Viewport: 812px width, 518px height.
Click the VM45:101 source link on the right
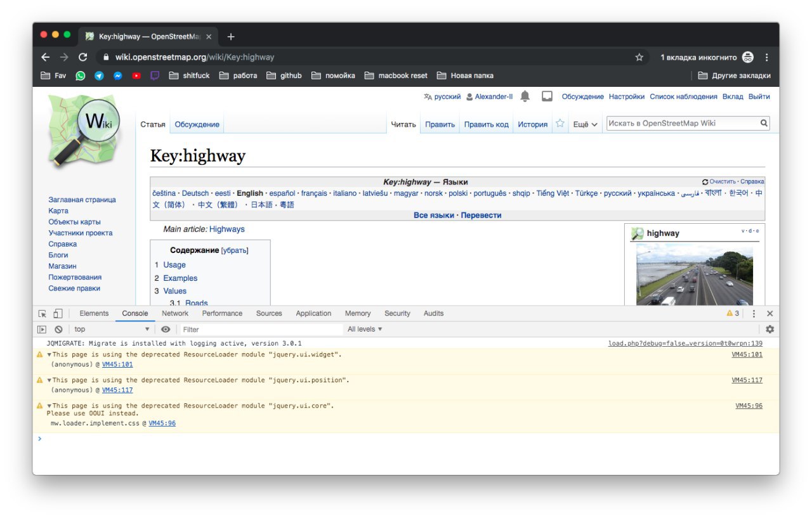[x=747, y=354]
